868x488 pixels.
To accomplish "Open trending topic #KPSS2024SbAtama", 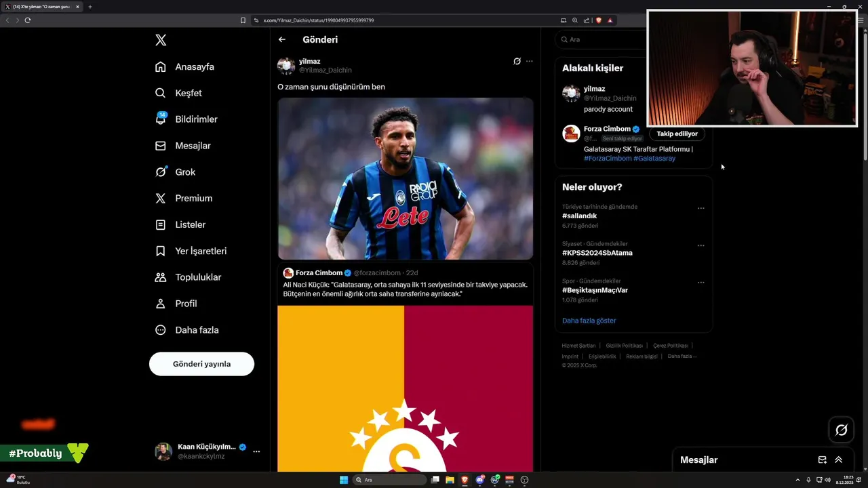I will (597, 253).
